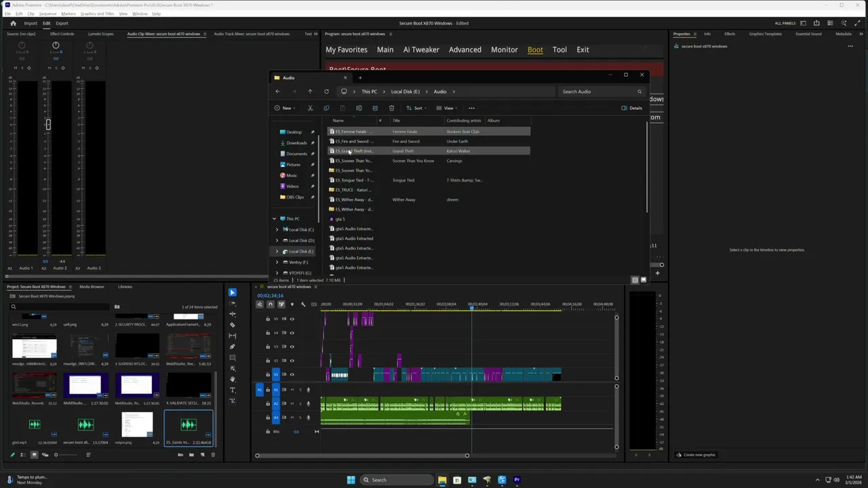
Task: Solo track A3 in timeline
Action: (x=300, y=418)
